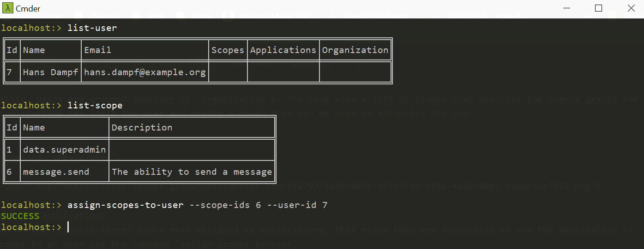Click user id '7' cell in user table

[x=9, y=72]
